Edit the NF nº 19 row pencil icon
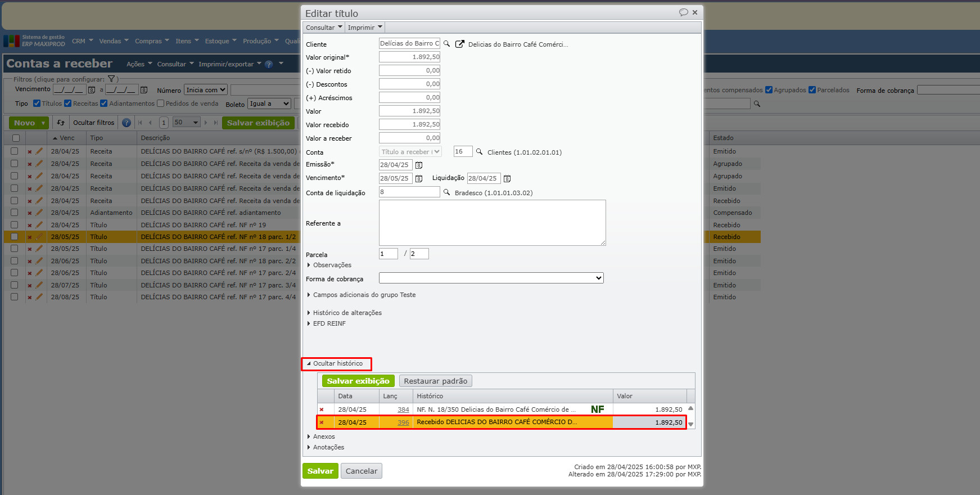Viewport: 980px width, 495px height. point(39,225)
